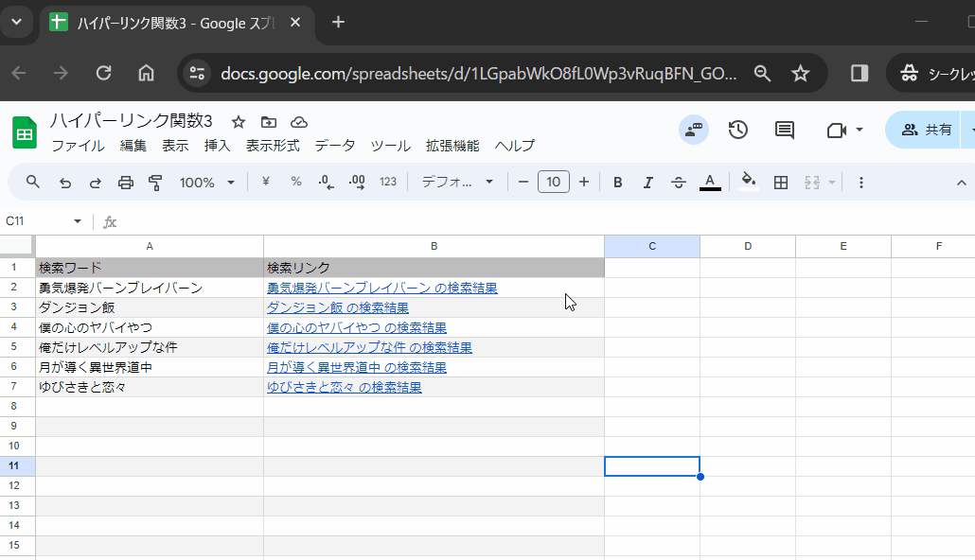Screen dimensions: 975x560
Task: Click the font size field showing 10
Action: tap(554, 183)
